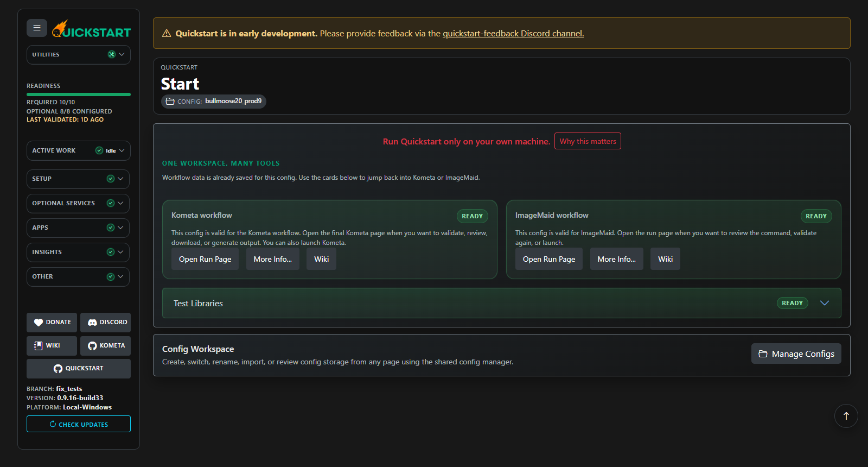The width and height of the screenshot is (868, 467).
Task: Click the Quickstart comet logo
Action: coord(92,29)
